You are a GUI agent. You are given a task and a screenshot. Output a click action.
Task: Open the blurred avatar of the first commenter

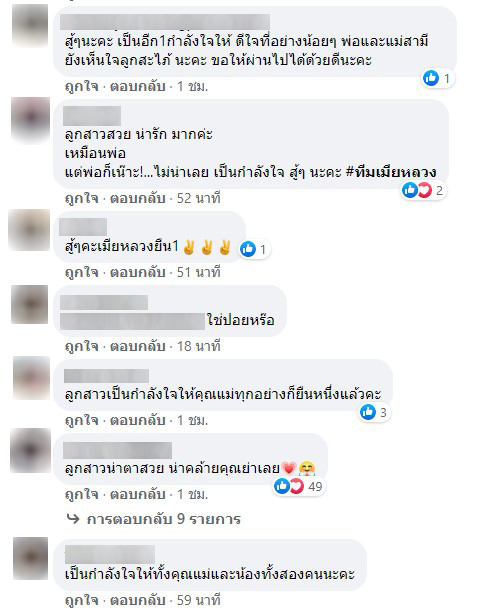pyautogui.click(x=30, y=25)
